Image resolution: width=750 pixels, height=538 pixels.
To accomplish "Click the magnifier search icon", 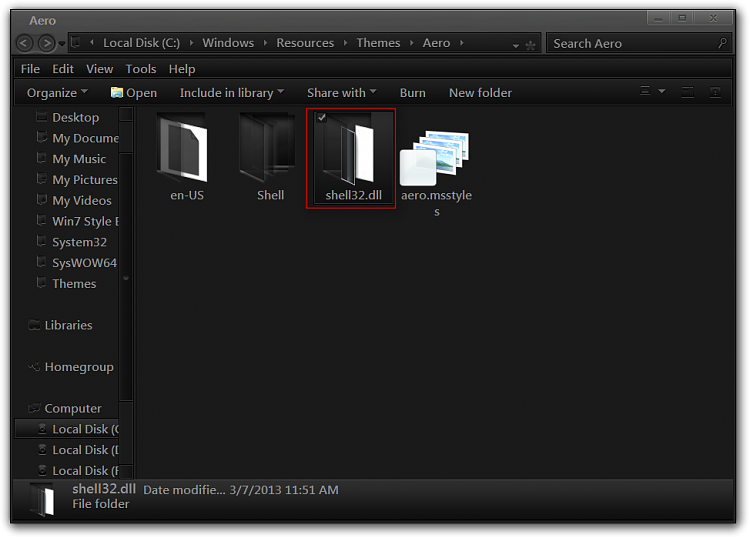I will [723, 43].
